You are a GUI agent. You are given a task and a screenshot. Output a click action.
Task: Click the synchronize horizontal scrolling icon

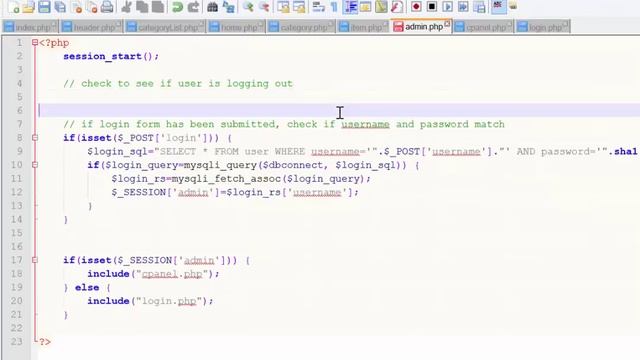tap(299, 7)
